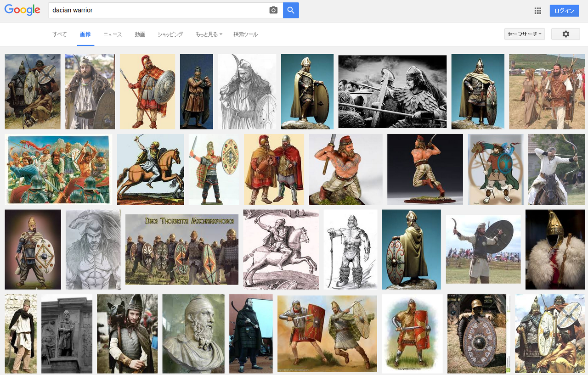Open battle scene painting with red dragon standard
Screen dimensions: 588x375
coord(58,169)
